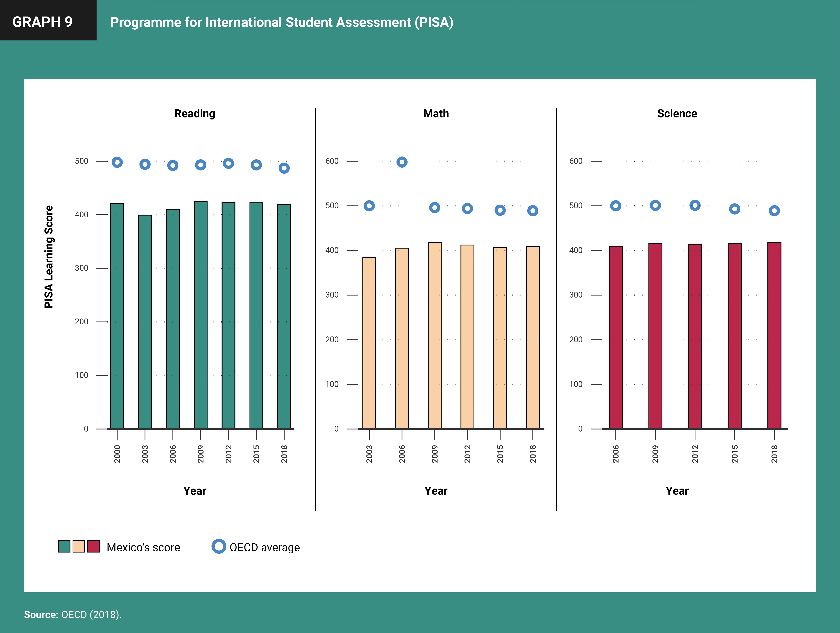Click the 2018 OECD reading average marker
Viewport: 840px width, 633px height.
[x=284, y=168]
